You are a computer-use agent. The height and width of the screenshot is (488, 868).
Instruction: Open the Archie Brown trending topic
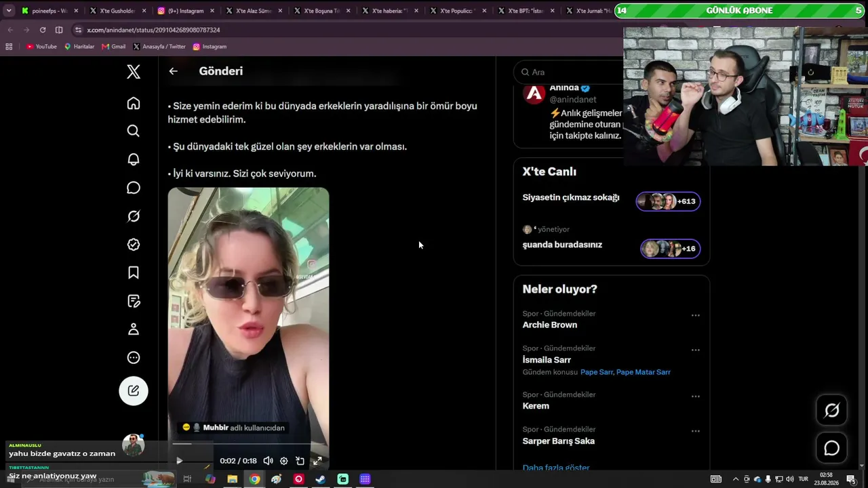tap(550, 325)
